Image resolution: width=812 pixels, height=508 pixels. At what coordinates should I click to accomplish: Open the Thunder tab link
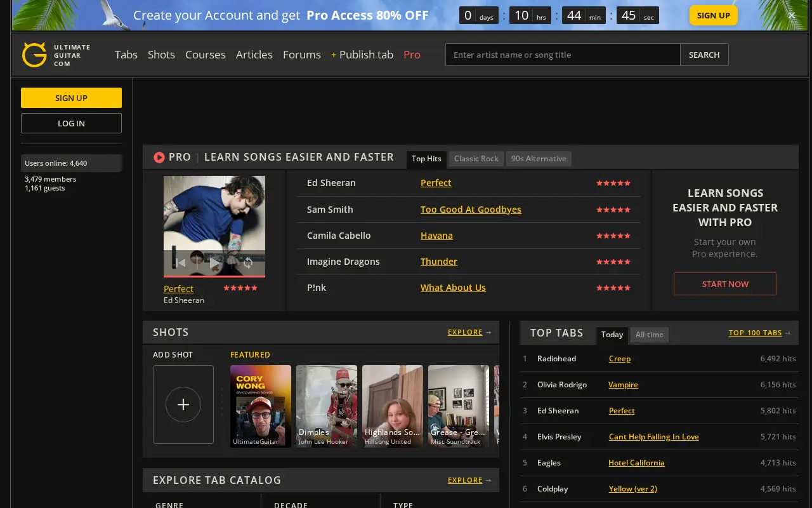point(439,262)
